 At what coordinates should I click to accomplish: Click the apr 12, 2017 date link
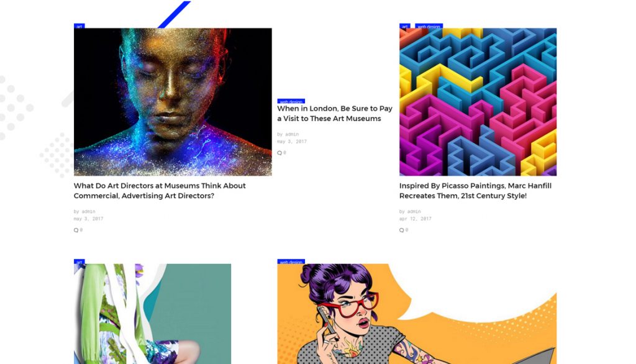coord(416,219)
